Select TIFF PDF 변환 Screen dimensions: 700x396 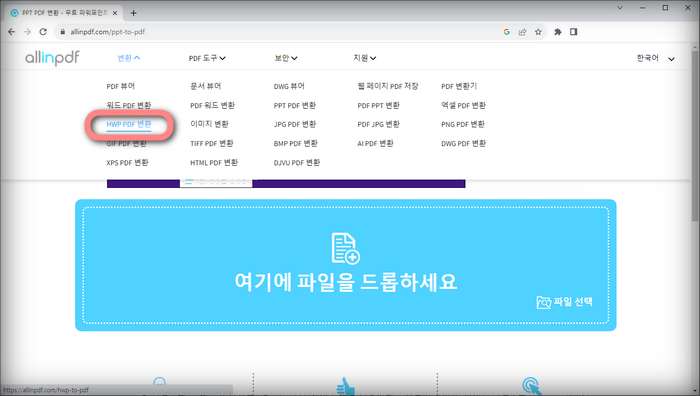point(212,143)
